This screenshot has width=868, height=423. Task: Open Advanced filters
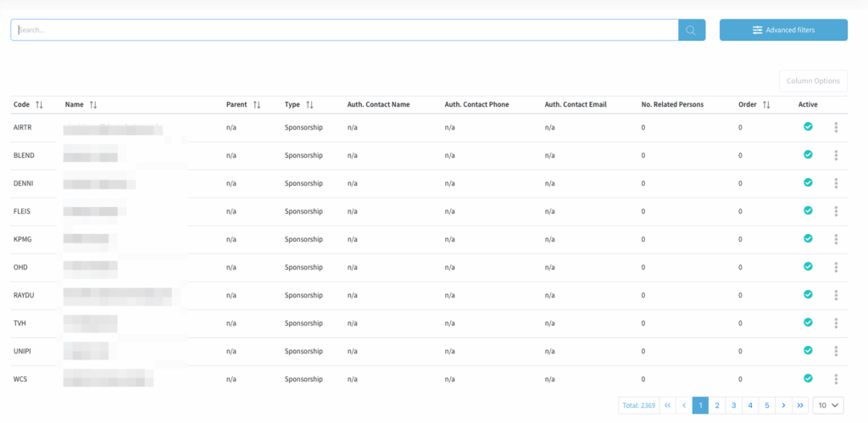[x=783, y=30]
